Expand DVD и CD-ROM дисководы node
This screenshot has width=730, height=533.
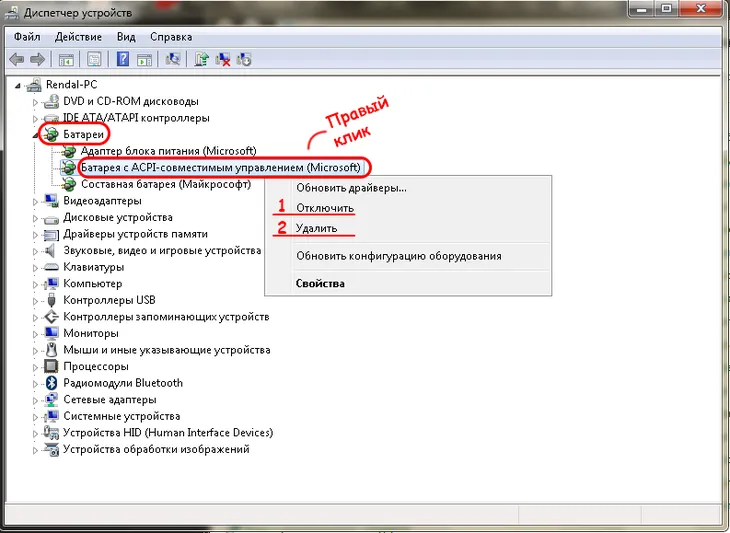35,102
